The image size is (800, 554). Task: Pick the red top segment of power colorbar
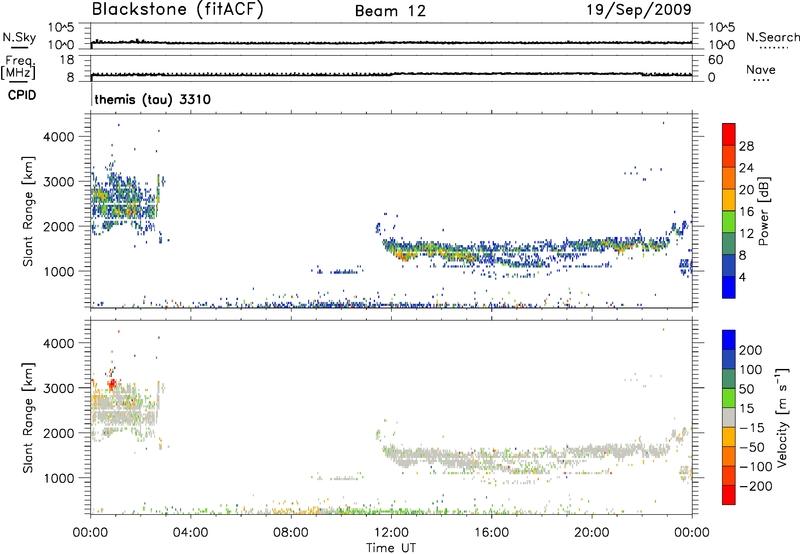tap(729, 134)
